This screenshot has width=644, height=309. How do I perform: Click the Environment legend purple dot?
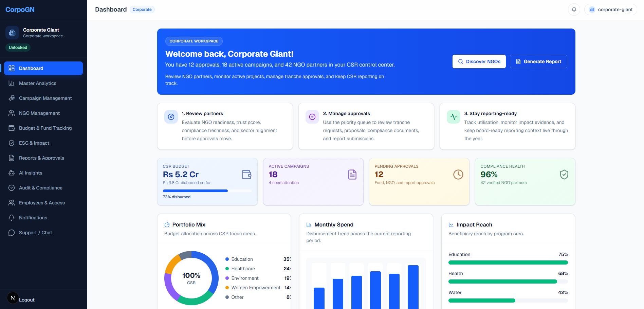click(x=227, y=278)
